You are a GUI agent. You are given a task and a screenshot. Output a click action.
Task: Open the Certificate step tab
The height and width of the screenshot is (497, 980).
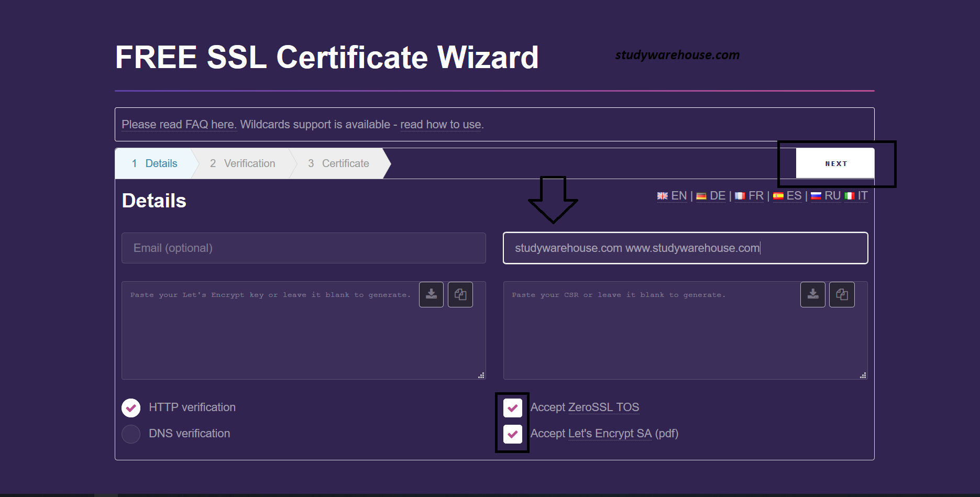338,163
